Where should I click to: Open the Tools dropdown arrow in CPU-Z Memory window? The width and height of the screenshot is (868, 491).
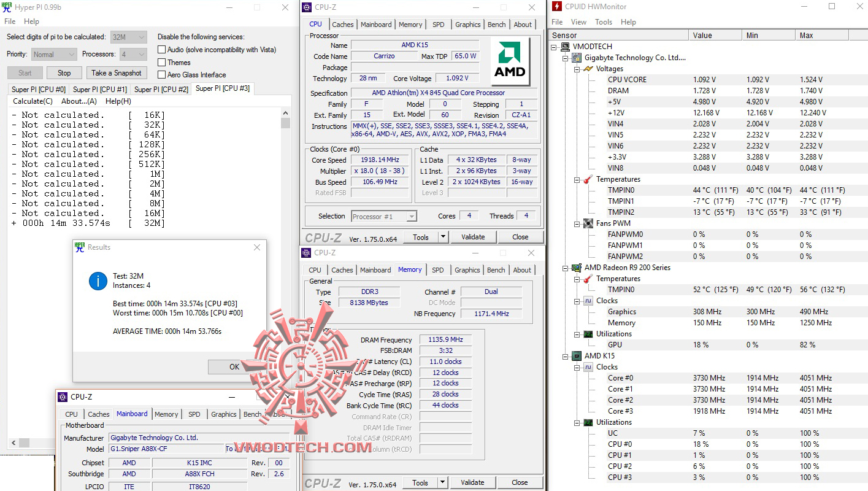coord(442,482)
